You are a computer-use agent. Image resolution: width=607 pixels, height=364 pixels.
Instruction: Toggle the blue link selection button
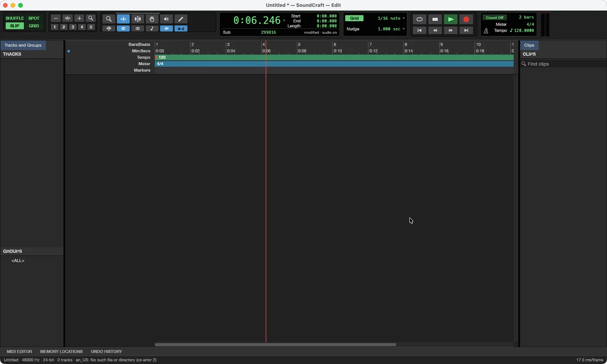[123, 29]
